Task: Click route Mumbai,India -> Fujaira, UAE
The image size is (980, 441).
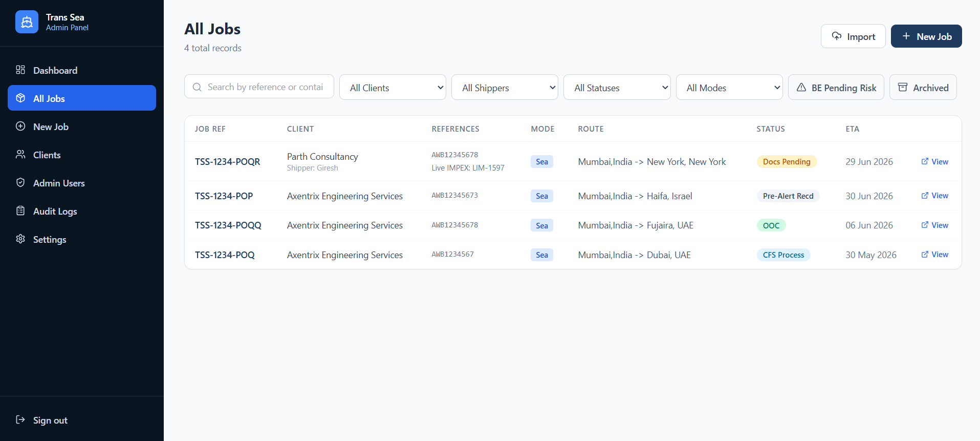Action: pos(636,225)
